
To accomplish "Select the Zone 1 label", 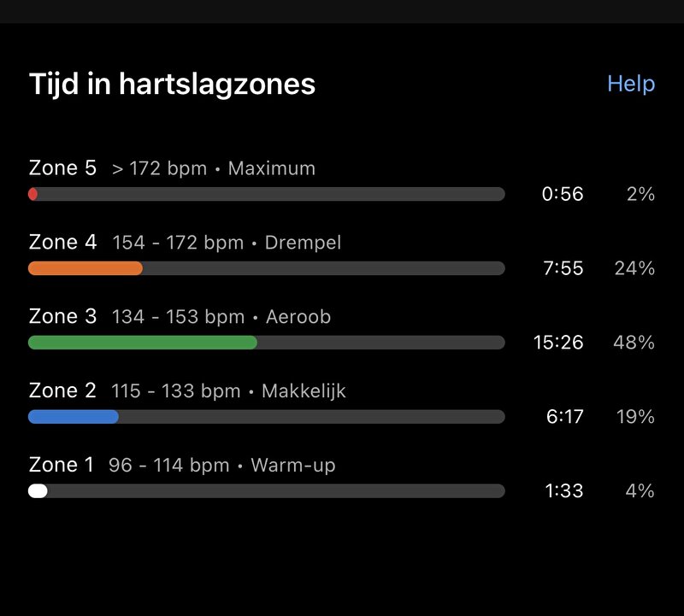I will click(61, 465).
